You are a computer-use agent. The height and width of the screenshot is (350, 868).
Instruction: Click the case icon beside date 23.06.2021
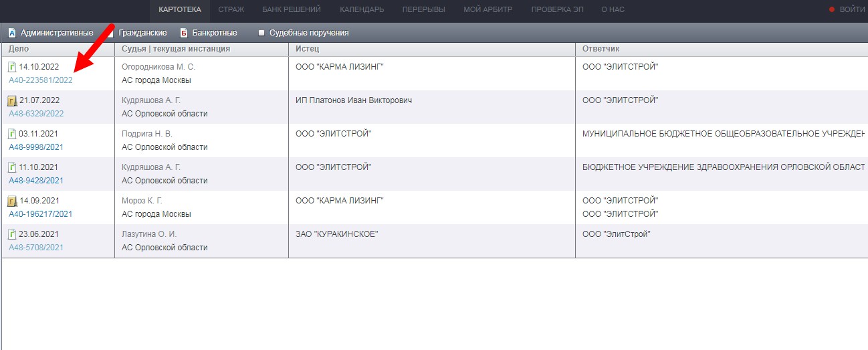pos(12,234)
